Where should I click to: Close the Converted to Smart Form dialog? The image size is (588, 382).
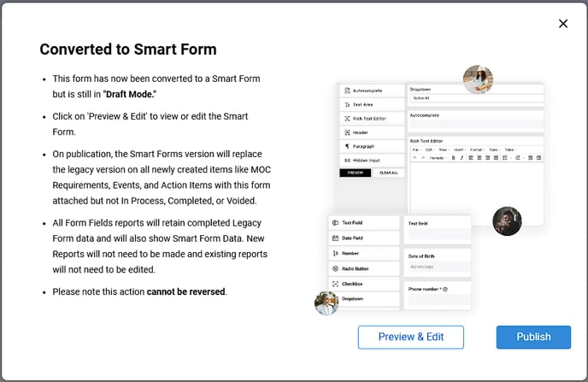coord(562,24)
